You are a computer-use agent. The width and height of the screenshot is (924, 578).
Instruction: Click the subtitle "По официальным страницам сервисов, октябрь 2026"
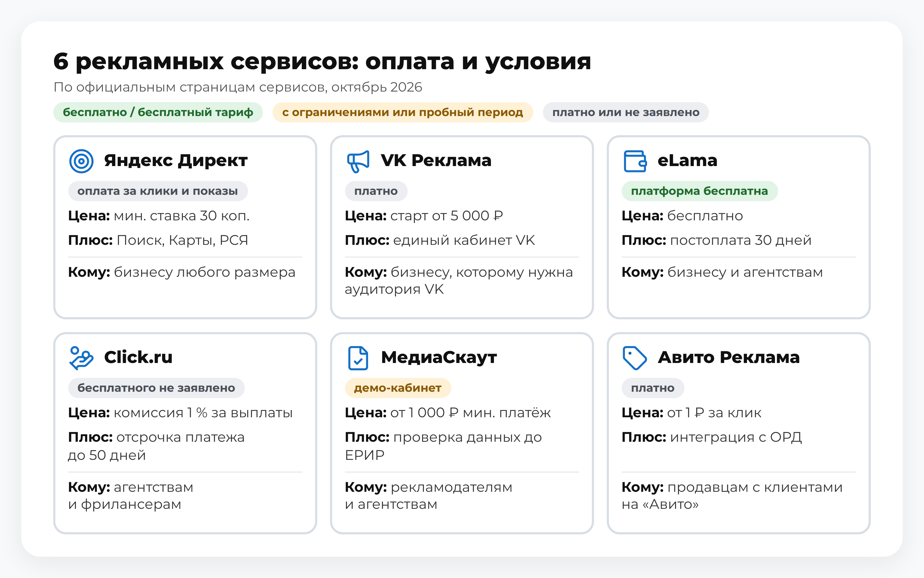(x=238, y=87)
